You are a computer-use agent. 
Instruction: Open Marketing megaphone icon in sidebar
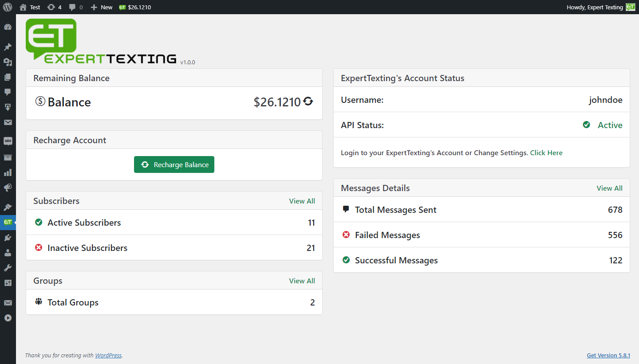8,188
